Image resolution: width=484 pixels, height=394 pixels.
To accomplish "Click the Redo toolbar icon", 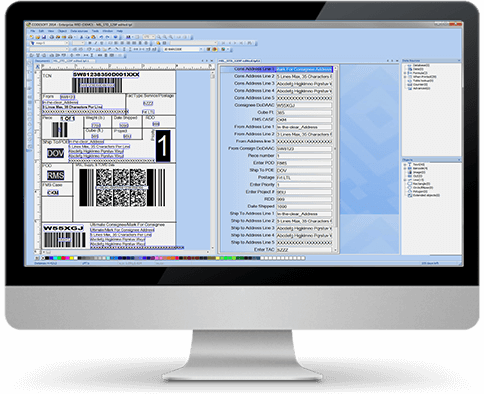I will coord(107,37).
